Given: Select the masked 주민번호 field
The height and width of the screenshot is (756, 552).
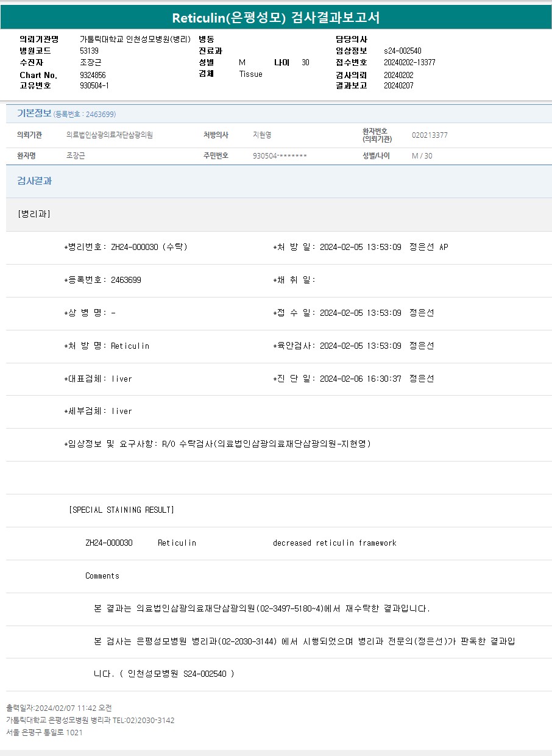Looking at the screenshot, I should [x=280, y=156].
